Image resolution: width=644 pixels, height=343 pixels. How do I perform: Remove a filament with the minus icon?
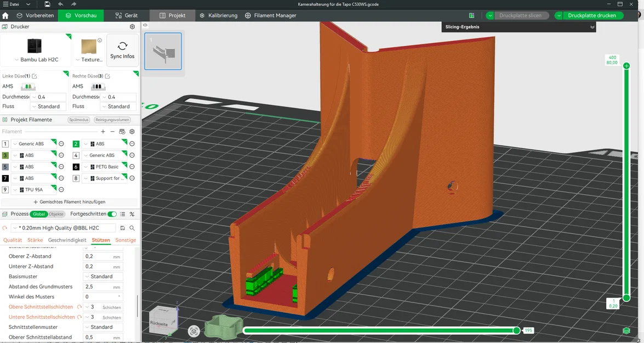[x=112, y=132]
